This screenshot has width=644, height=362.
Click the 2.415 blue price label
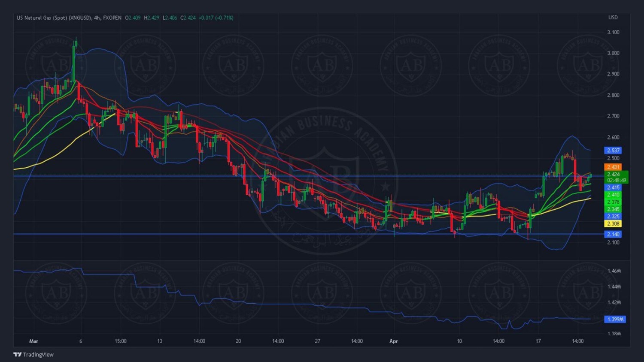[613, 187]
